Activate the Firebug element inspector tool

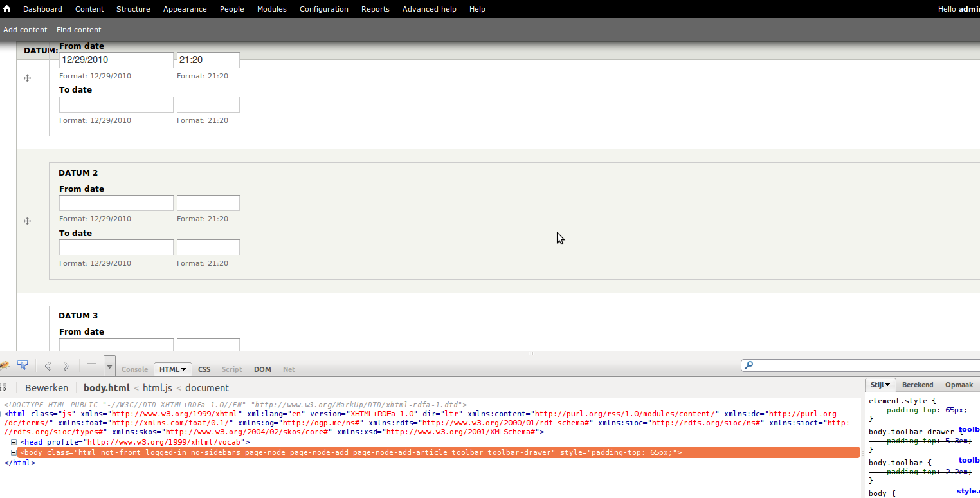click(x=23, y=366)
